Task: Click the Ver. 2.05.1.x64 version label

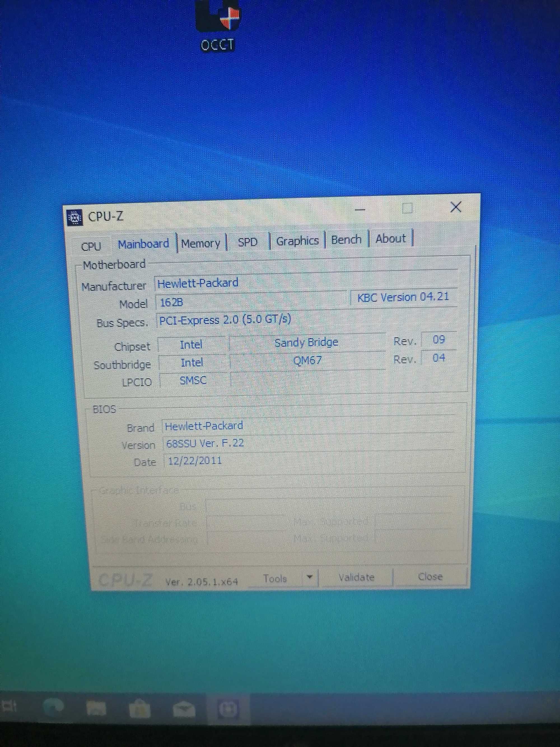Action: pos(202,581)
